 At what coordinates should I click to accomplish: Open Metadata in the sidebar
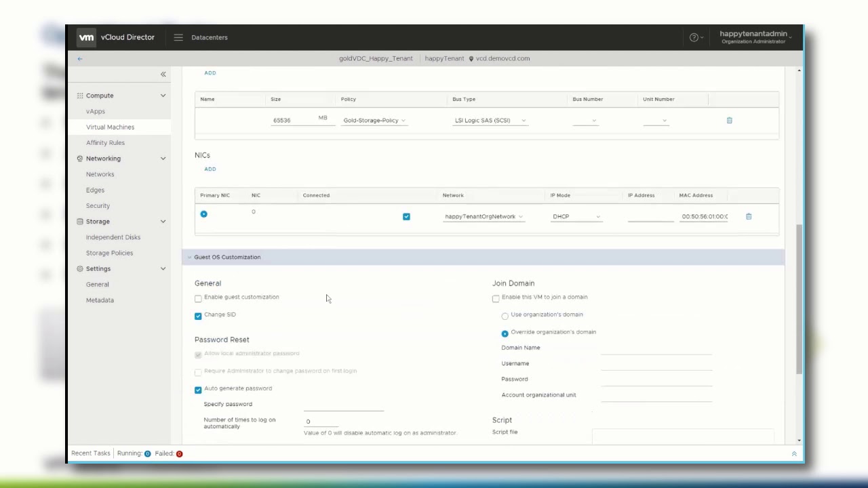100,300
